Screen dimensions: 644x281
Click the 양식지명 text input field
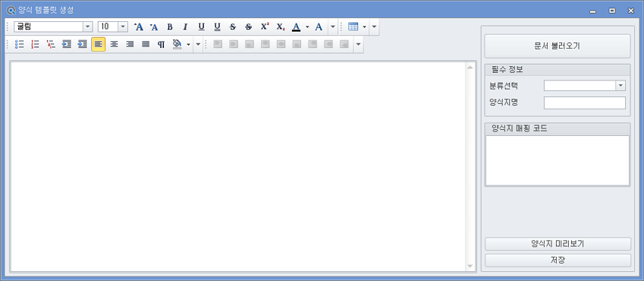[x=584, y=103]
